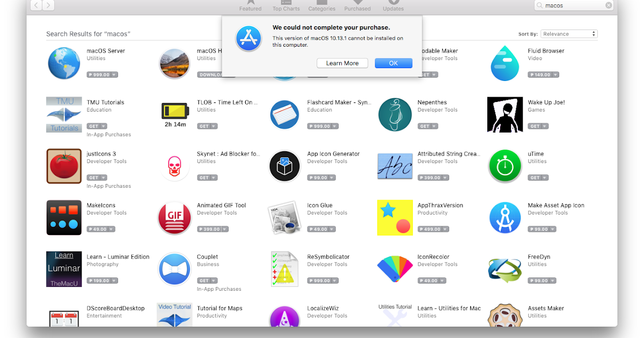Switch to the Purchased tab
This screenshot has height=338, width=644.
point(357,6)
